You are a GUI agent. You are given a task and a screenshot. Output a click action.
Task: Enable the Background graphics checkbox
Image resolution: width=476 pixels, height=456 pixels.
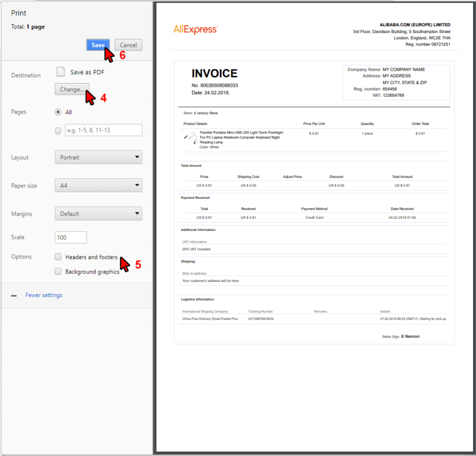point(58,271)
